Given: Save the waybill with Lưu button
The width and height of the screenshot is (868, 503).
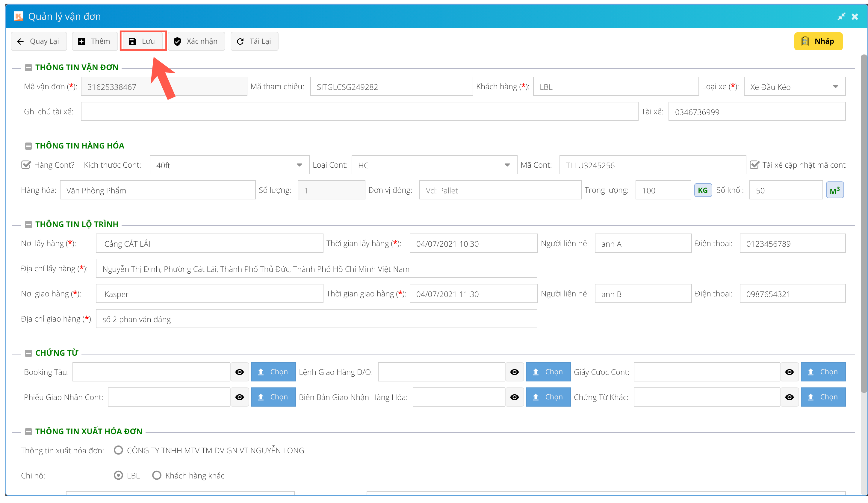Looking at the screenshot, I should [x=143, y=41].
